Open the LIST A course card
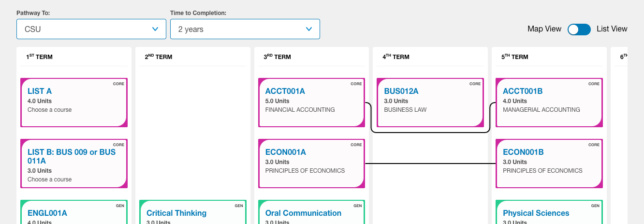The width and height of the screenshot is (644, 224). (x=73, y=103)
